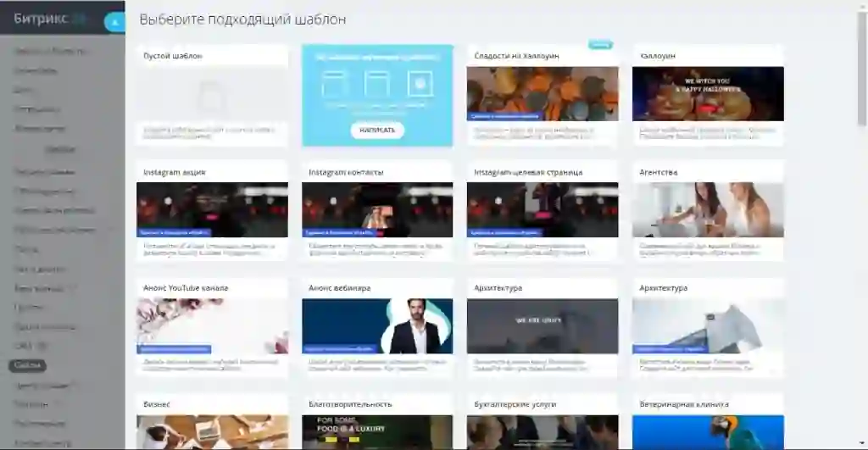Select the Instagram акция template preview
This screenshot has height=450, width=868.
point(212,210)
